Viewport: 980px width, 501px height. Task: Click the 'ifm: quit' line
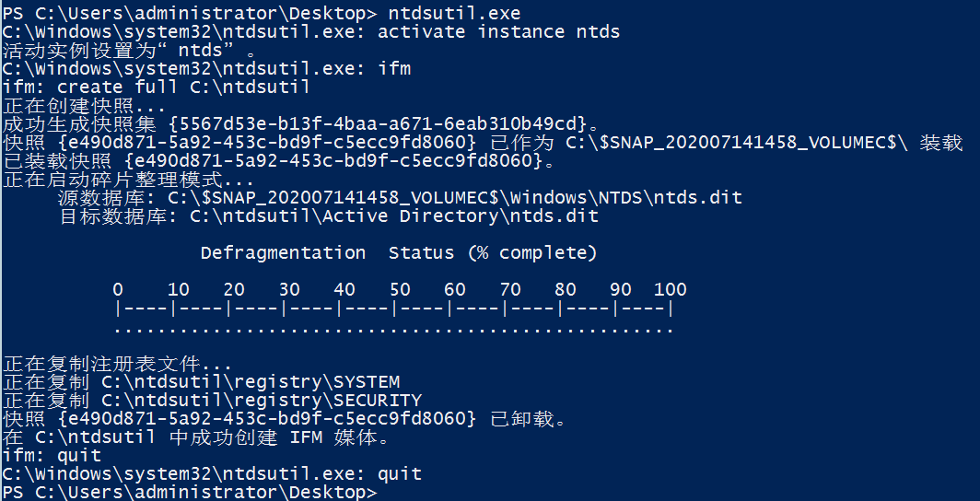tap(52, 455)
